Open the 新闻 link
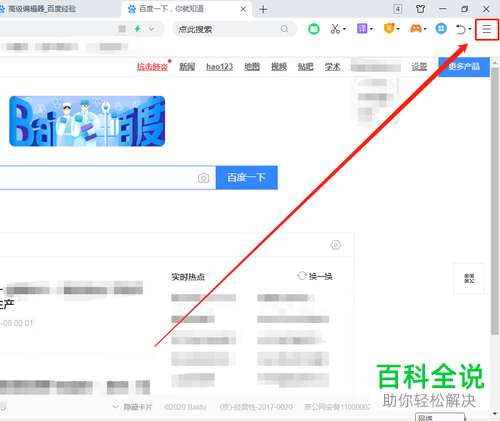This screenshot has width=500, height=421. coord(187,67)
